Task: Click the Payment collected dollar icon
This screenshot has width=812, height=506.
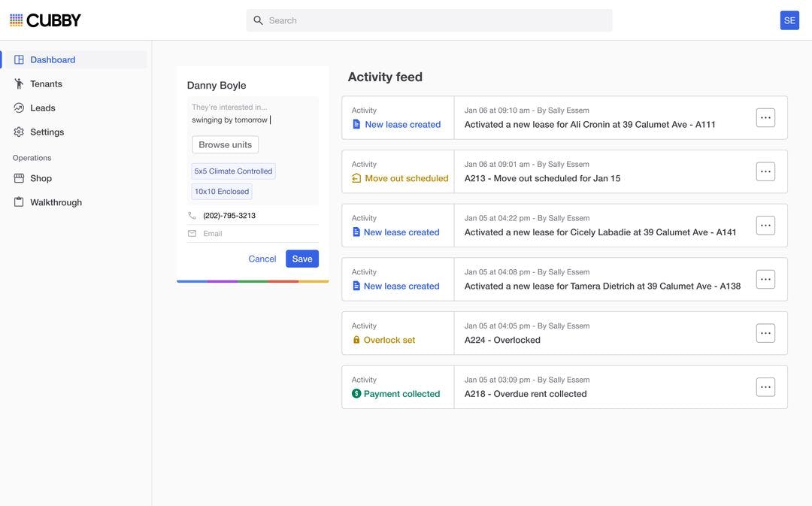Action: tap(356, 394)
